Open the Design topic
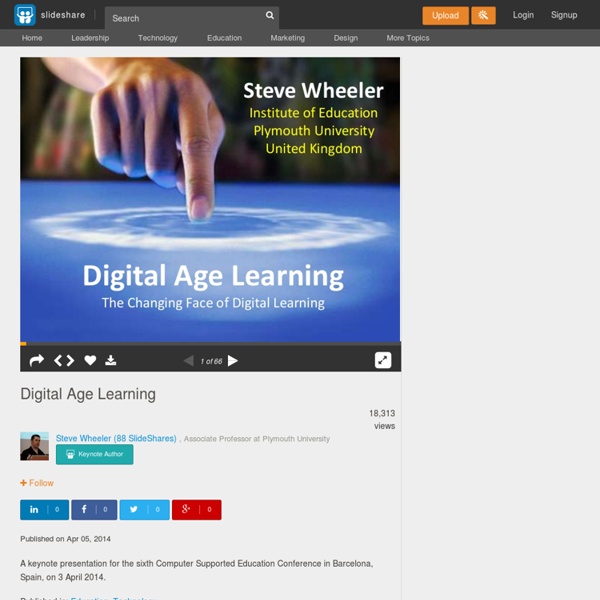The image size is (600, 600). 346,38
